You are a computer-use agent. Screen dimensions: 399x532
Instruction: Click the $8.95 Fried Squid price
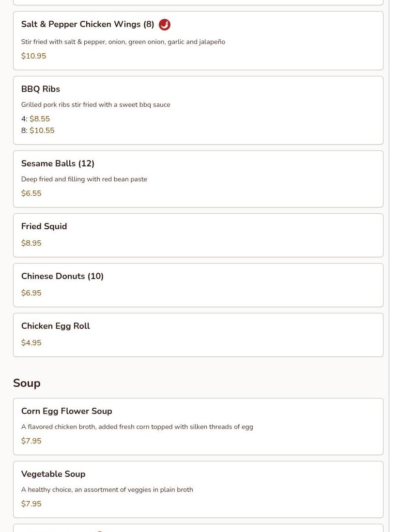pyautogui.click(x=31, y=243)
